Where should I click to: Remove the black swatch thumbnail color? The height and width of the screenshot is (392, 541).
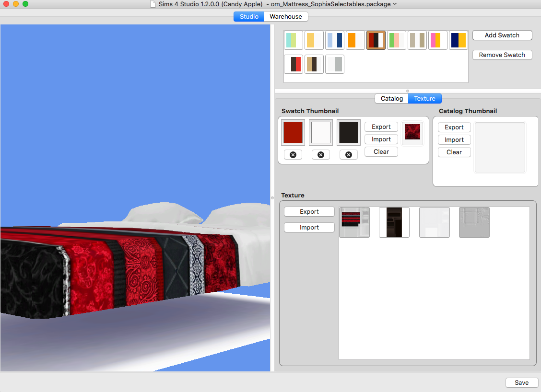348,155
